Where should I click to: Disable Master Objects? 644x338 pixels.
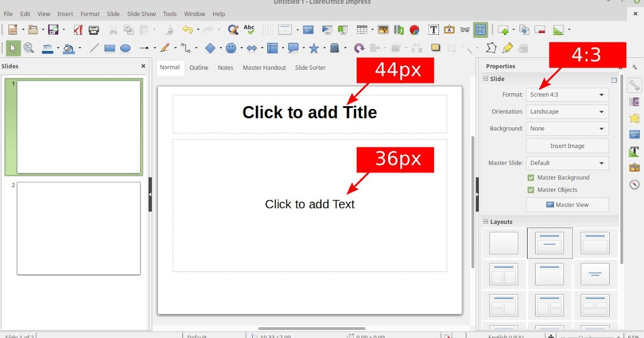(x=531, y=189)
